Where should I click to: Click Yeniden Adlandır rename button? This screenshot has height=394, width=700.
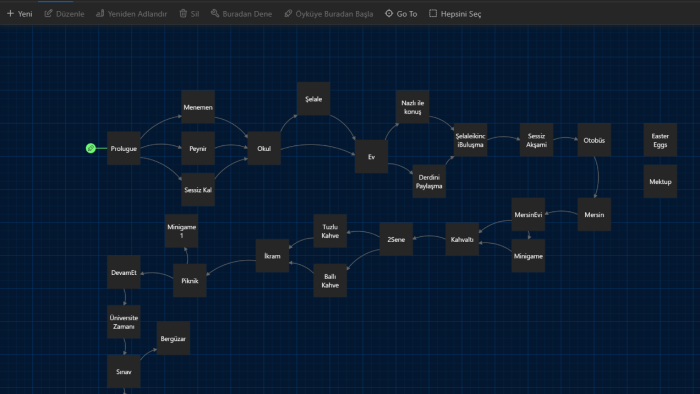tap(131, 14)
